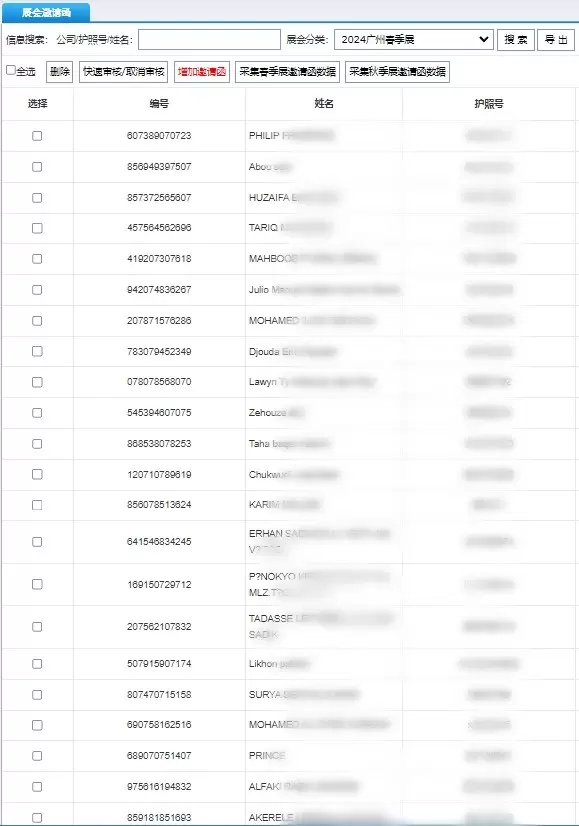This screenshot has width=579, height=826.
Task: Click the 删除 delete button
Action: [x=60, y=72]
